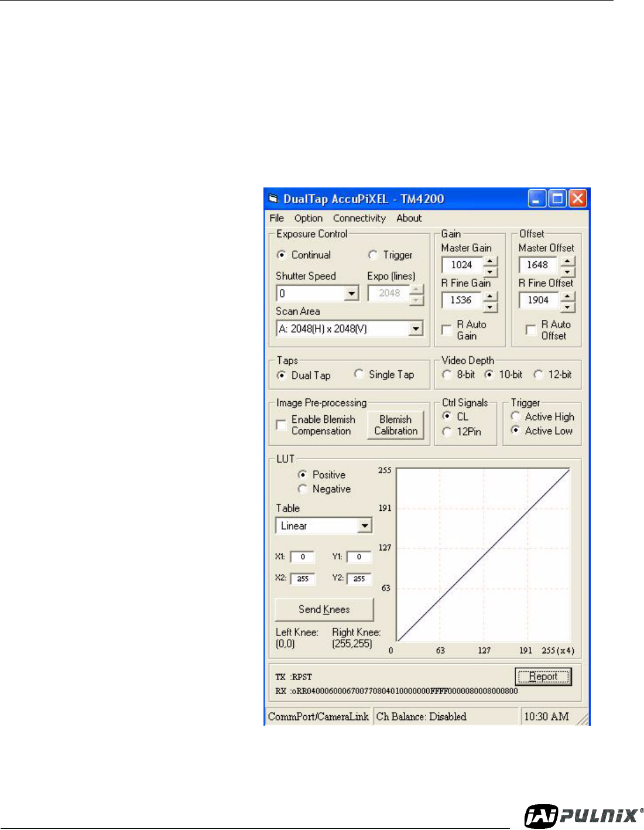Click the RX response string text
This screenshot has height=830, width=644.
[x=396, y=691]
